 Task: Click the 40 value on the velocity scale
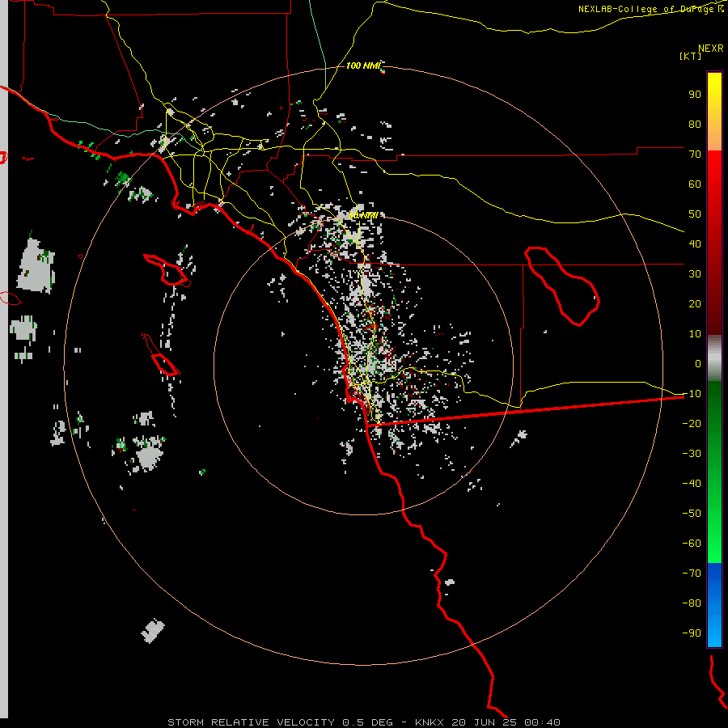coord(695,243)
